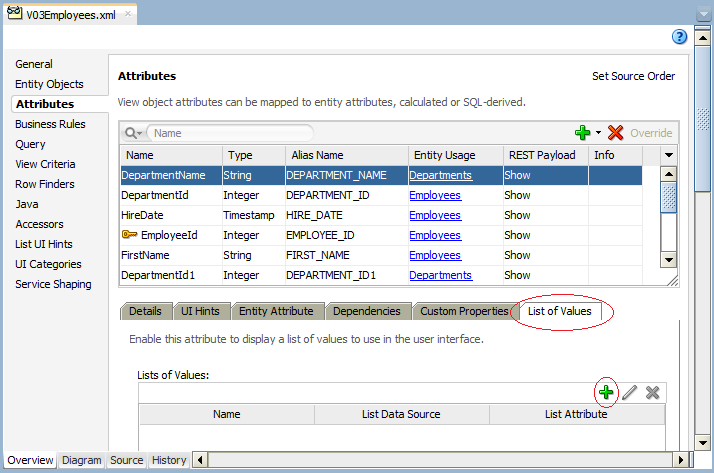
Task: Open the General page in left navigation
Action: point(34,64)
